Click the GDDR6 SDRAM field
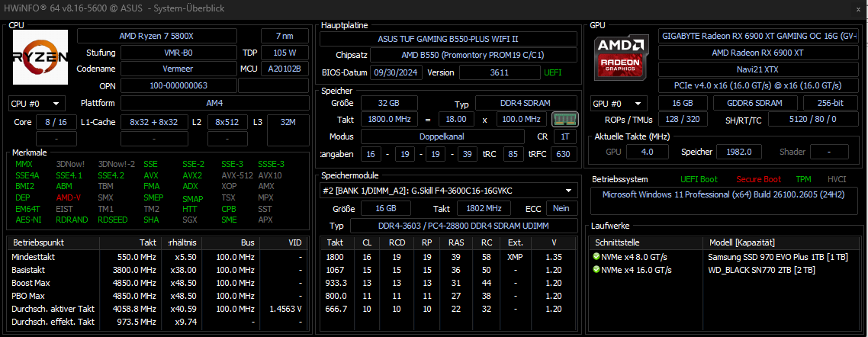The height and width of the screenshot is (337, 868). click(755, 104)
